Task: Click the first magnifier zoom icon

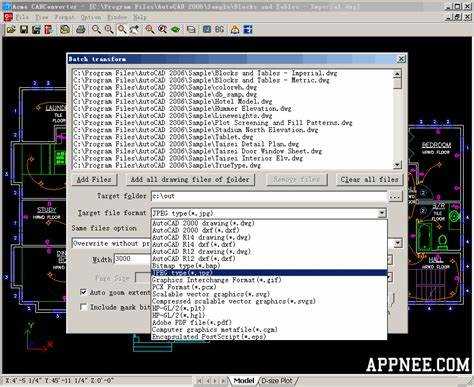Action: (x=96, y=30)
